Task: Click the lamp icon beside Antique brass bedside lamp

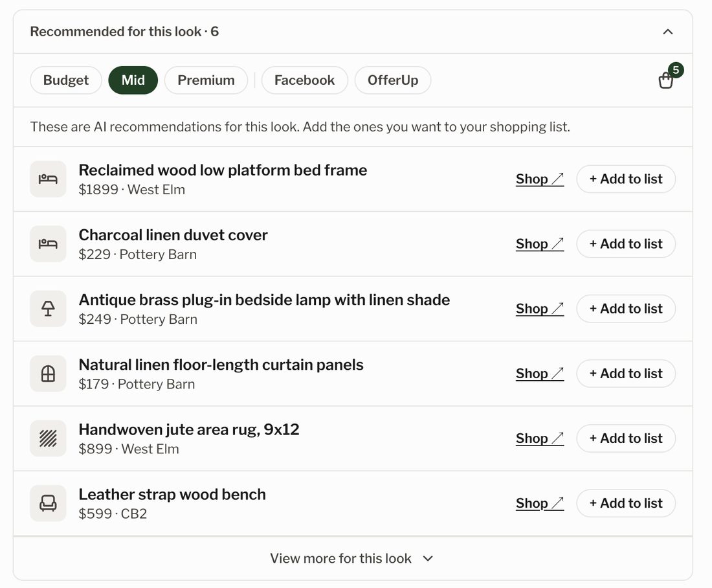Action: 48,309
